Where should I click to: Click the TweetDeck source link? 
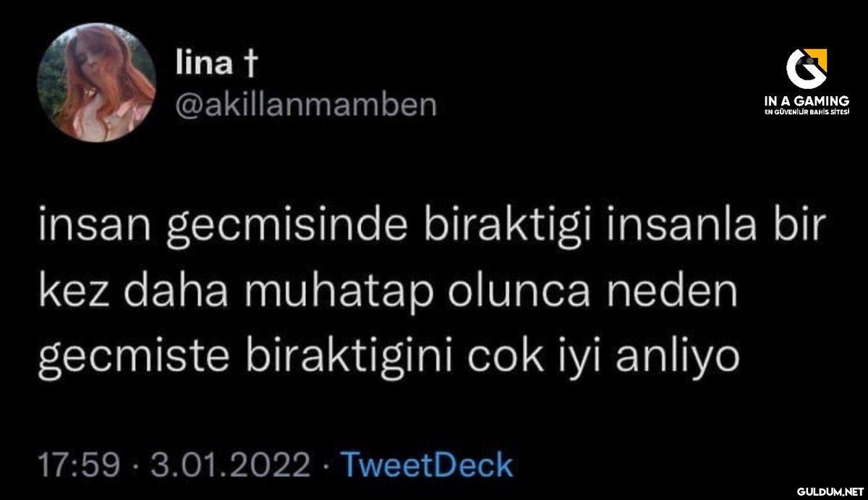426,465
